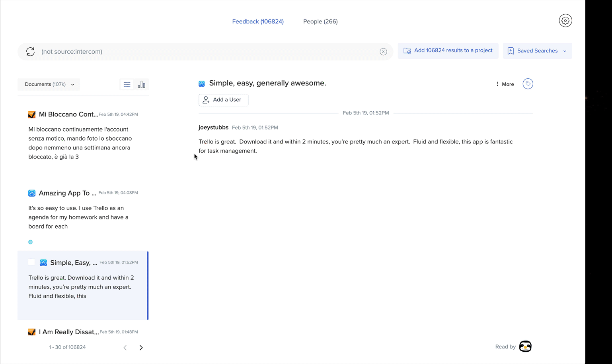
Task: Click the tag icon beside More
Action: 528,84
